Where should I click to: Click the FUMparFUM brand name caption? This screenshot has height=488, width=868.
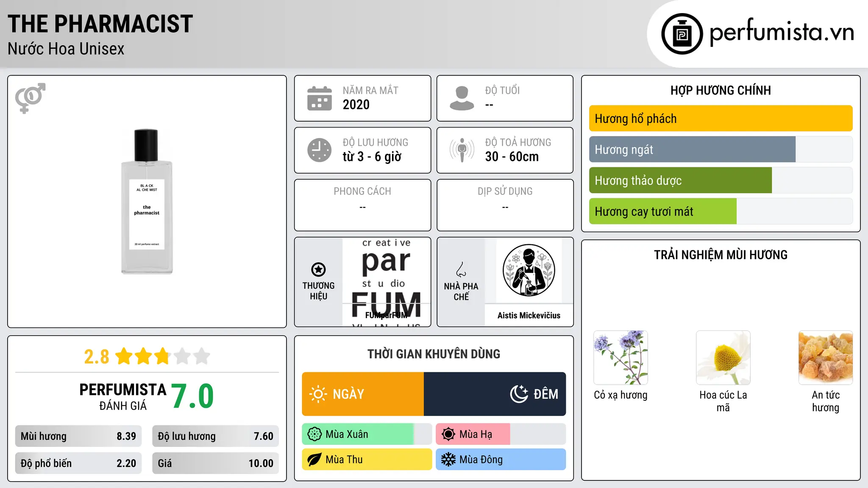pos(386,315)
